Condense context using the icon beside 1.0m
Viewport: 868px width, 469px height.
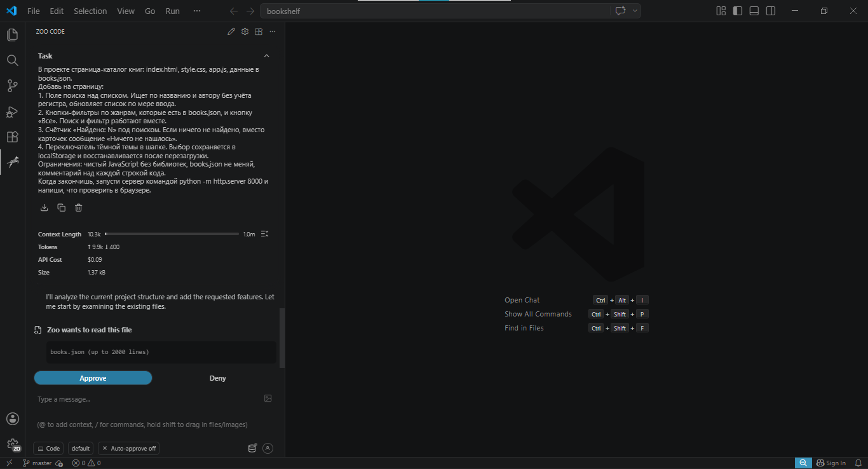click(x=265, y=234)
